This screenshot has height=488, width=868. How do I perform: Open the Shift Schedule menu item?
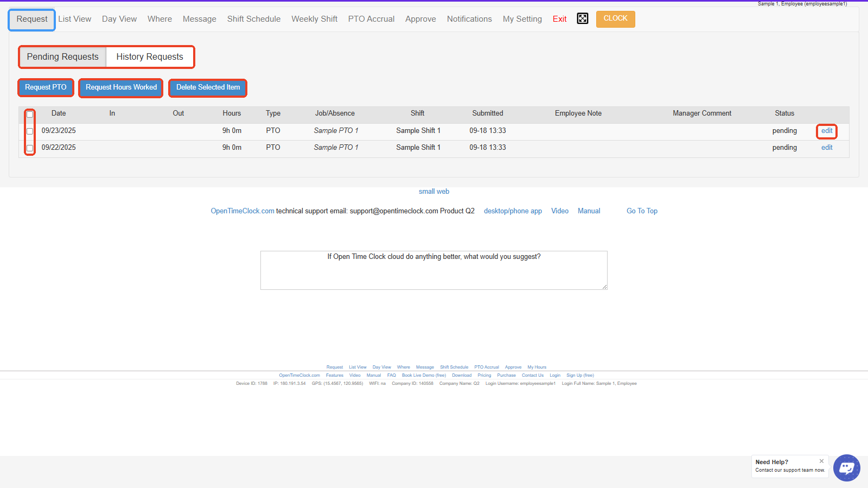(253, 19)
